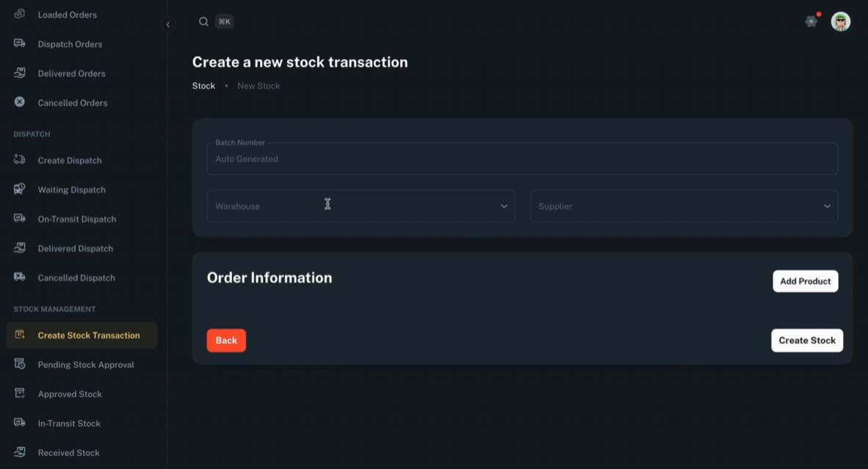Viewport: 868px width, 469px height.
Task: Click the Create Dispatch icon
Action: (x=19, y=160)
